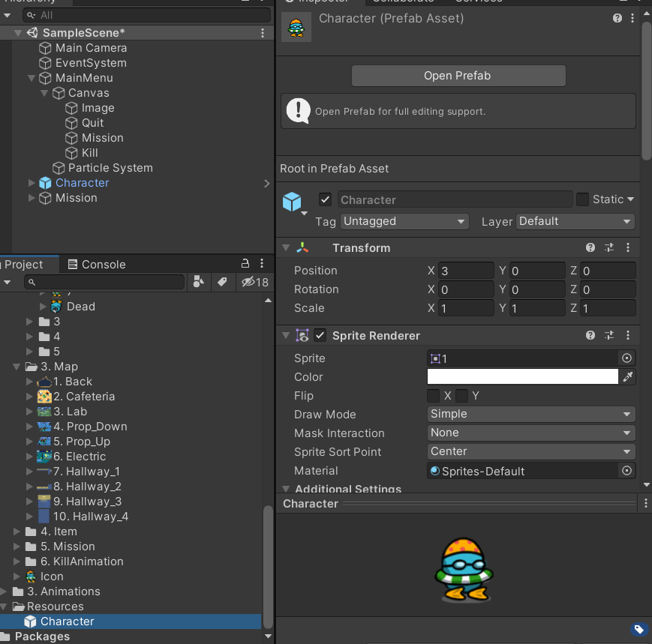Collapse the Sprite Renderer component foldout
652x644 pixels.
286,335
